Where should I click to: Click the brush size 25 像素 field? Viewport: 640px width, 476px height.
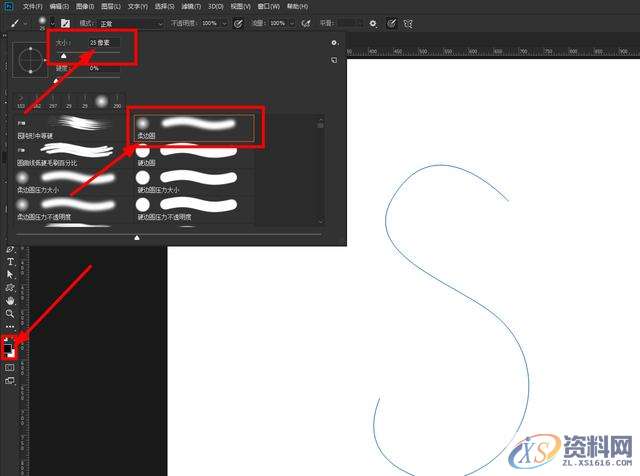coord(103,43)
